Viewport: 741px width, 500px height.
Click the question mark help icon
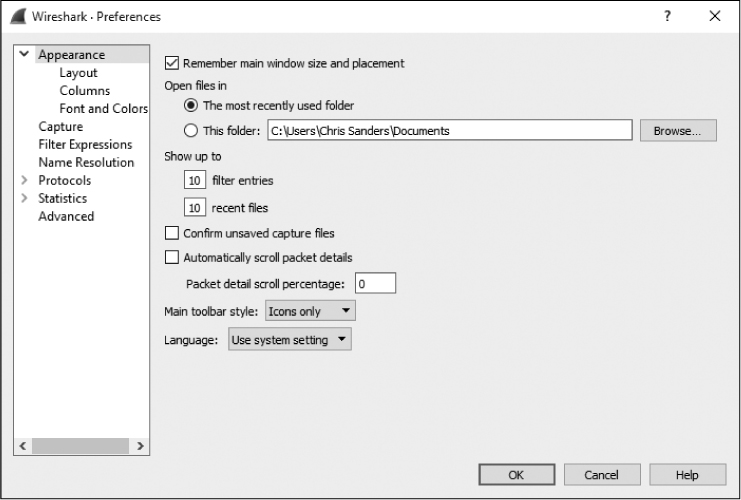click(667, 16)
